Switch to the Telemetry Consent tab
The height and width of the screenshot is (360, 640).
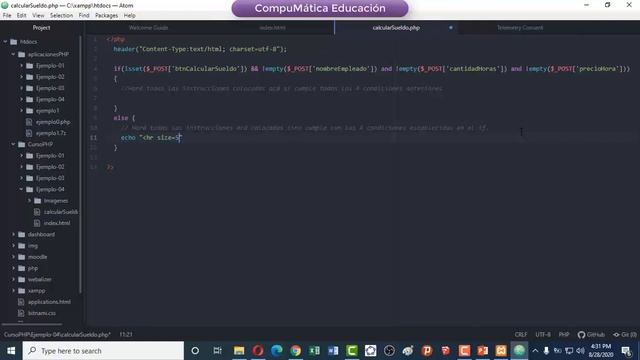coord(520,28)
